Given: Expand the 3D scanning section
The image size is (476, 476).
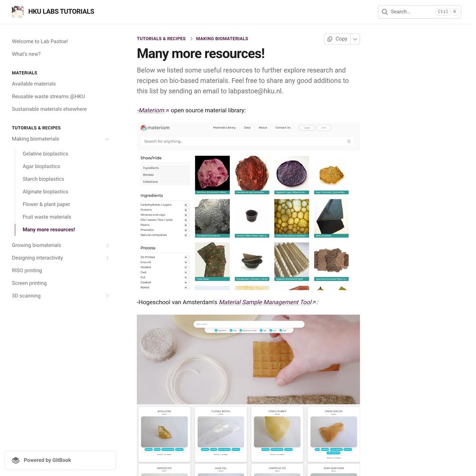Looking at the screenshot, I should 107,296.
